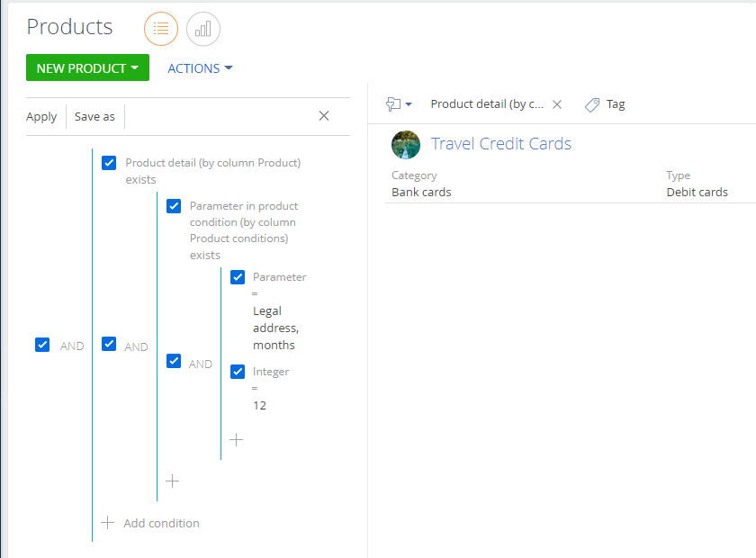Click the Travel Credit Cards product photo

click(406, 144)
